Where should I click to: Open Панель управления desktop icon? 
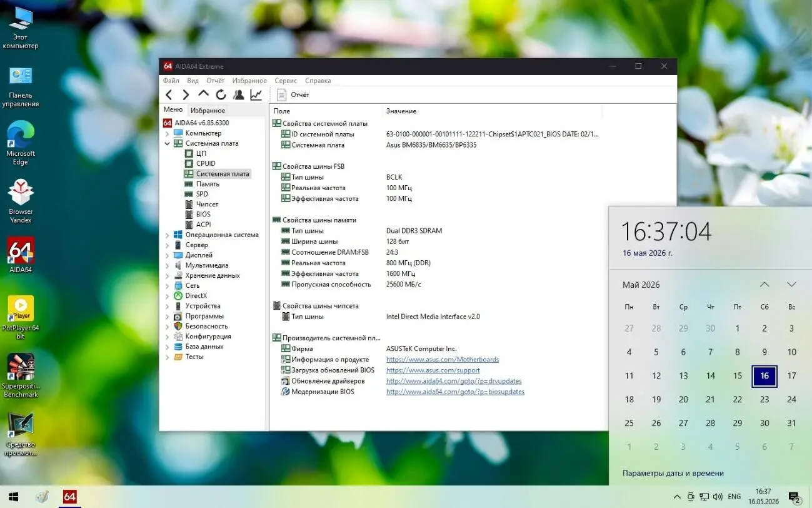coord(21,86)
